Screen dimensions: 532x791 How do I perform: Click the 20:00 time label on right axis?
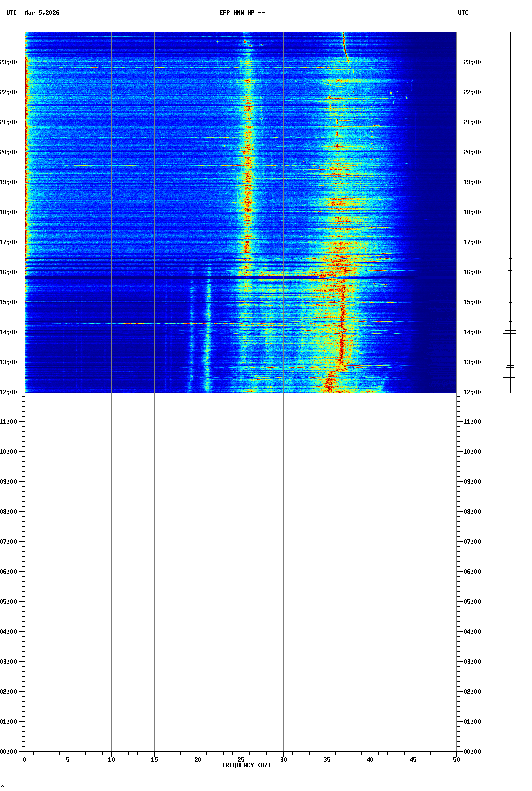tap(472, 152)
